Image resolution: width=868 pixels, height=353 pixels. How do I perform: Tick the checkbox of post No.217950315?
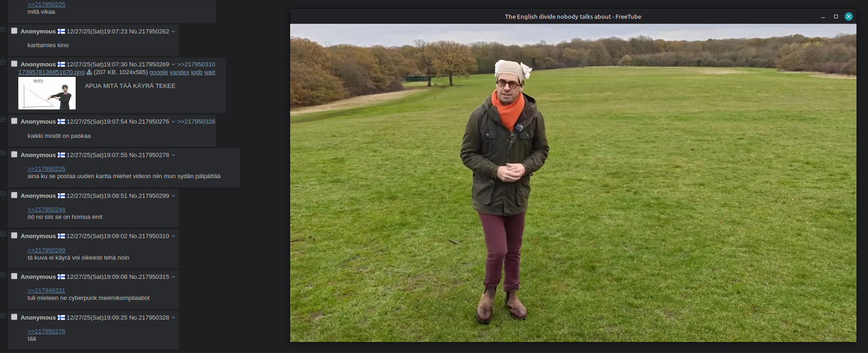(14, 276)
